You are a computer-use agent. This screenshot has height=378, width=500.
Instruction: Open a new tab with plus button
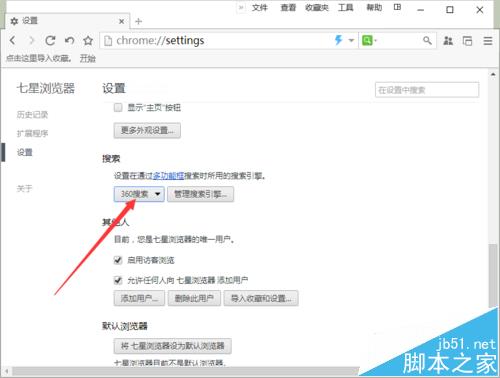(x=139, y=22)
